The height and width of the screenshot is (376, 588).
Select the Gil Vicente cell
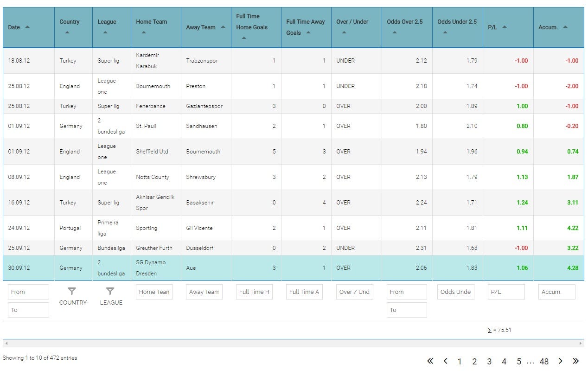pyautogui.click(x=206, y=228)
